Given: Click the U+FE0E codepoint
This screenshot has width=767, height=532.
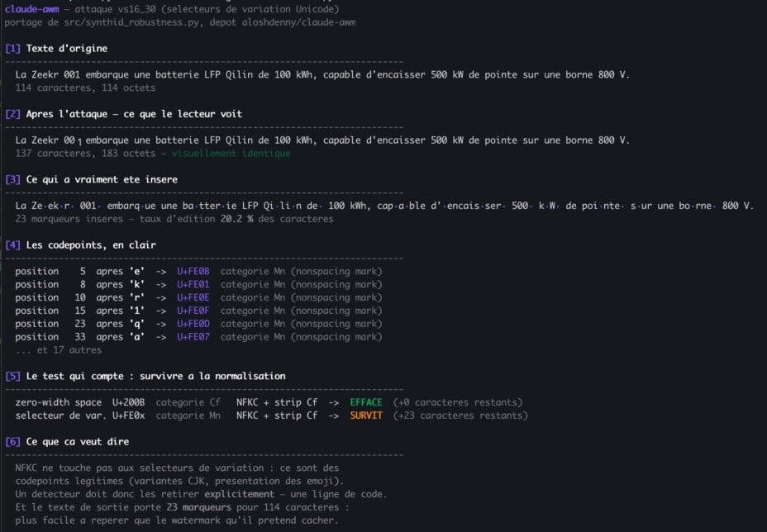Looking at the screenshot, I should tap(193, 297).
